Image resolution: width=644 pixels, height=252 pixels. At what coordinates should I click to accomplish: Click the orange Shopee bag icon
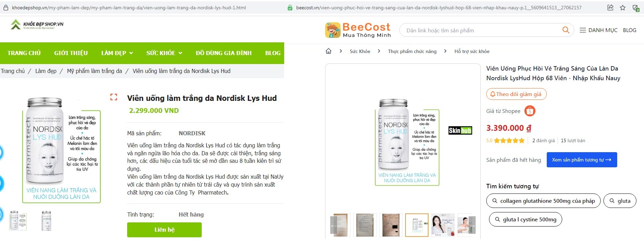[x=530, y=111]
